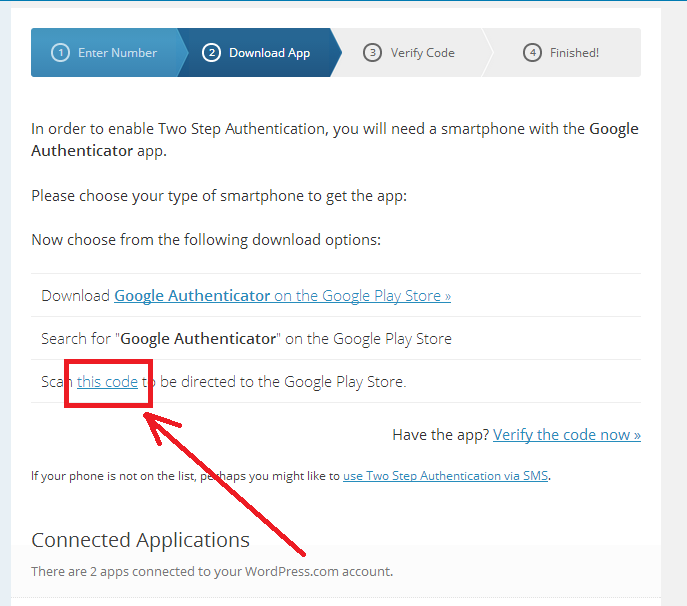This screenshot has width=687, height=606.
Task: Go back to the Enter Number step
Action: pos(117,53)
